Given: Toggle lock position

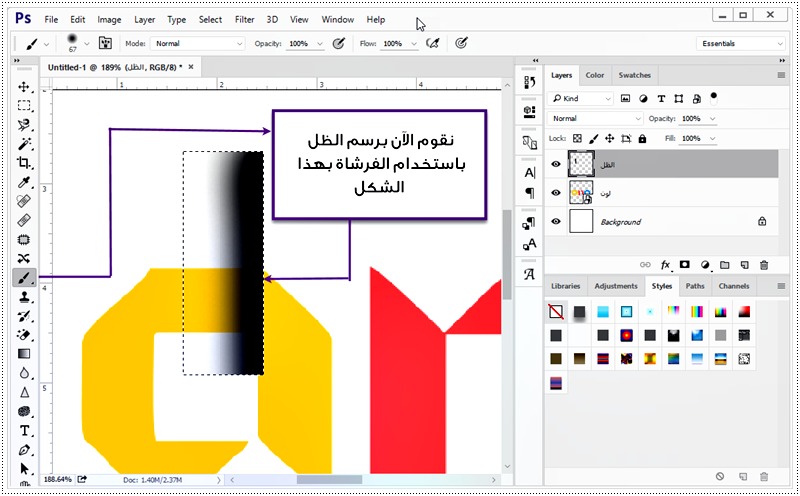Looking at the screenshot, I should (609, 138).
